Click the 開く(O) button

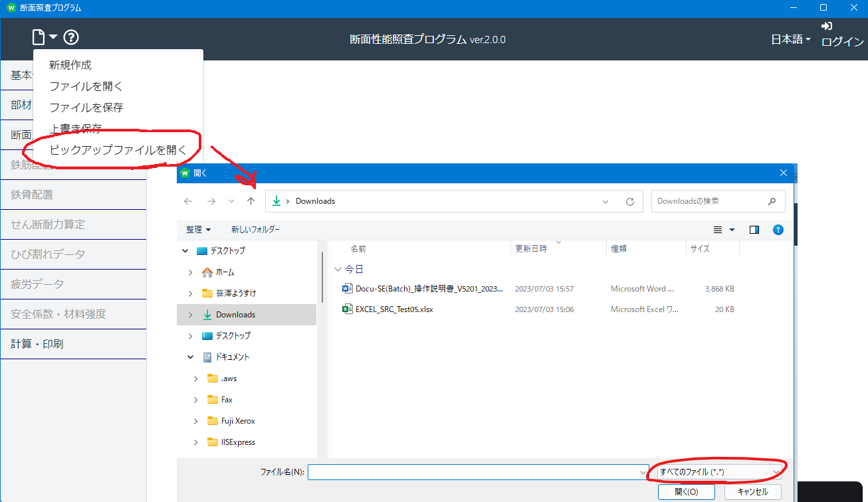[x=686, y=491]
